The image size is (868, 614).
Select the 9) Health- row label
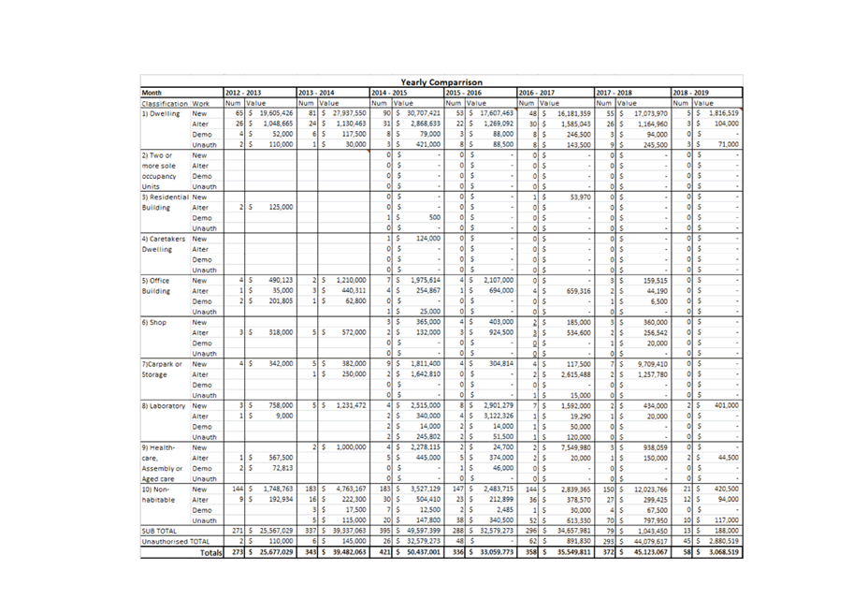[158, 447]
